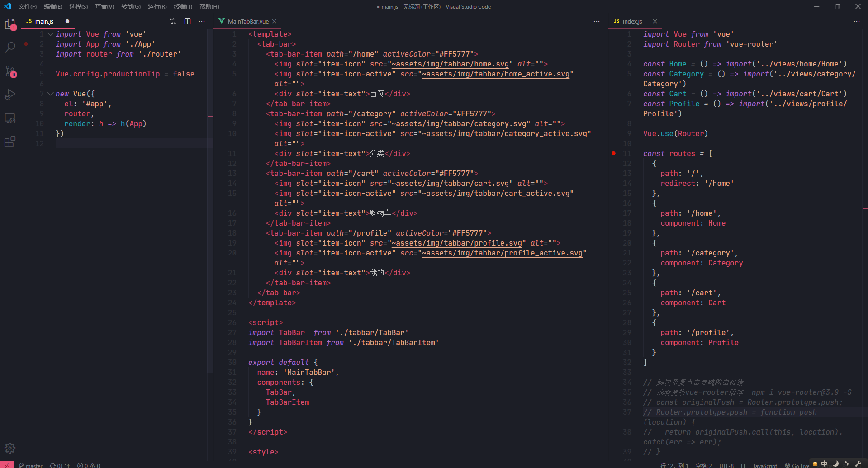Click the unsaved dot on main.js tab

(67, 21)
